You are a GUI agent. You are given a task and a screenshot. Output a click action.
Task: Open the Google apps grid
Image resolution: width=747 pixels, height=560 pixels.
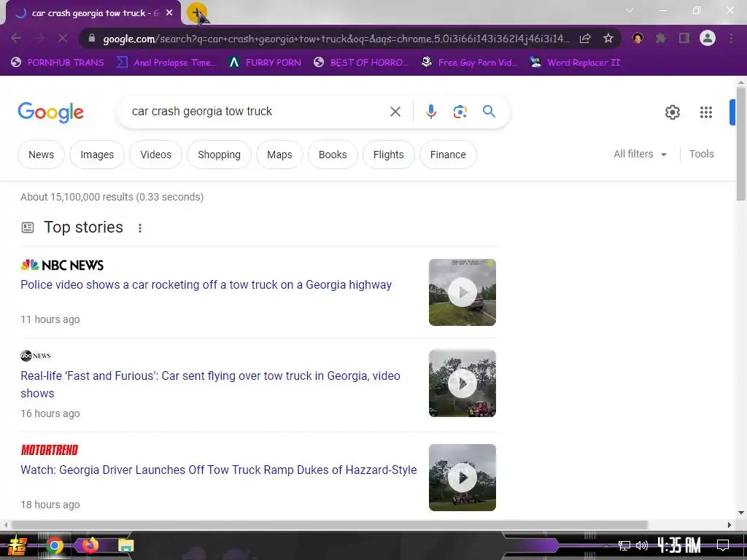pyautogui.click(x=706, y=112)
